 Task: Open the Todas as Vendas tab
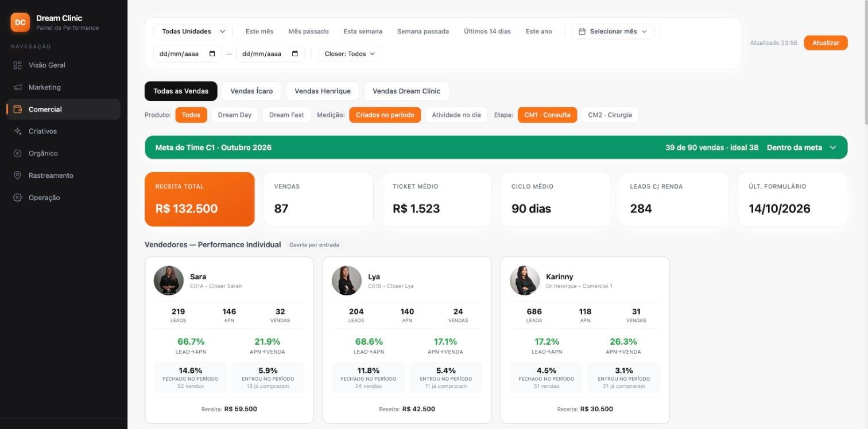coord(181,91)
